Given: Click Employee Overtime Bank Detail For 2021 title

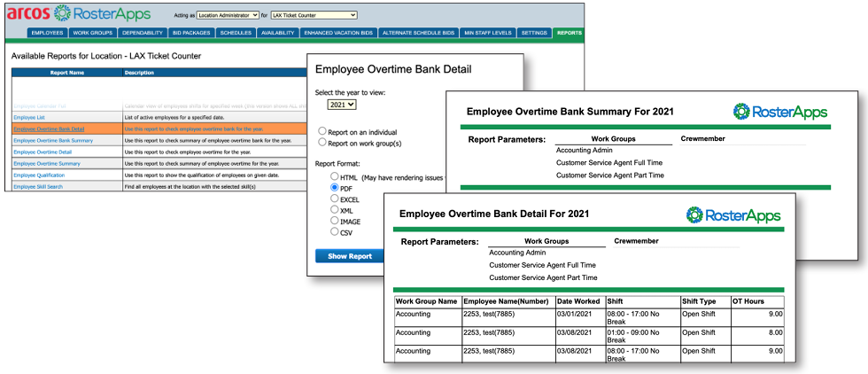Looking at the screenshot, I should (494, 214).
